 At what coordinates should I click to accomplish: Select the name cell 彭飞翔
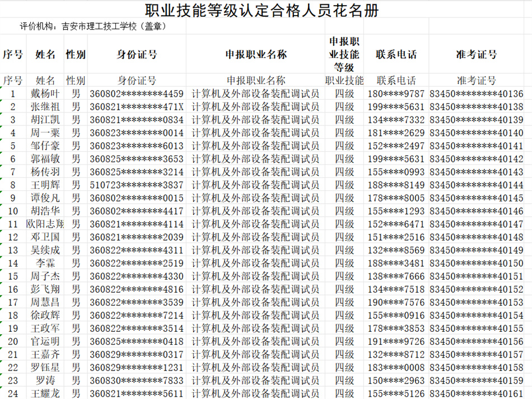pos(45,289)
